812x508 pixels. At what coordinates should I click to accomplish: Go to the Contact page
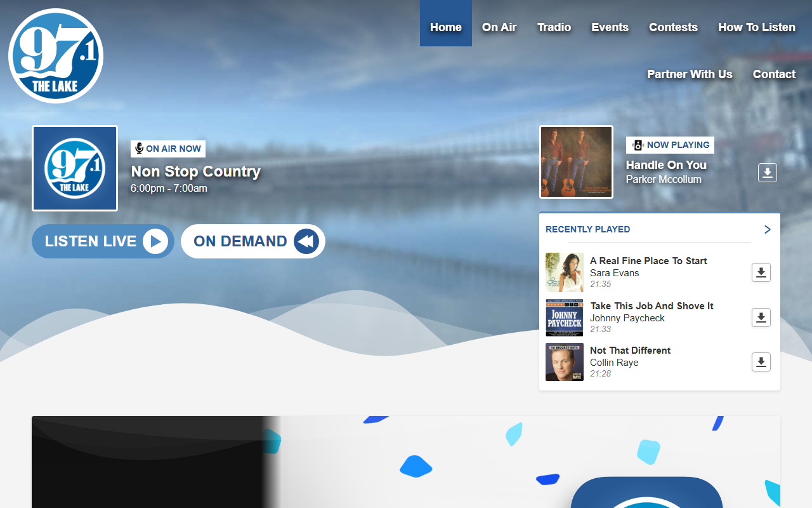point(774,74)
